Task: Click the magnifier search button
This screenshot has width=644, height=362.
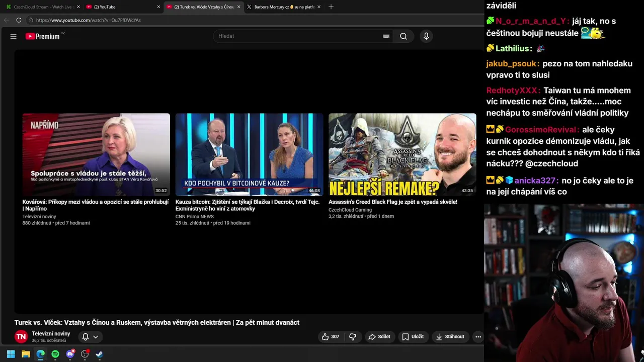Action: 404,36
